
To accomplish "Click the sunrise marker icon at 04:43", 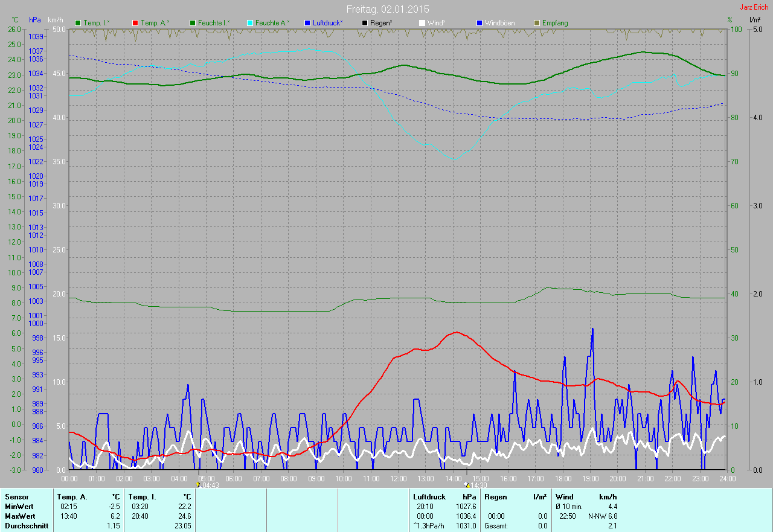I will 198,484.
